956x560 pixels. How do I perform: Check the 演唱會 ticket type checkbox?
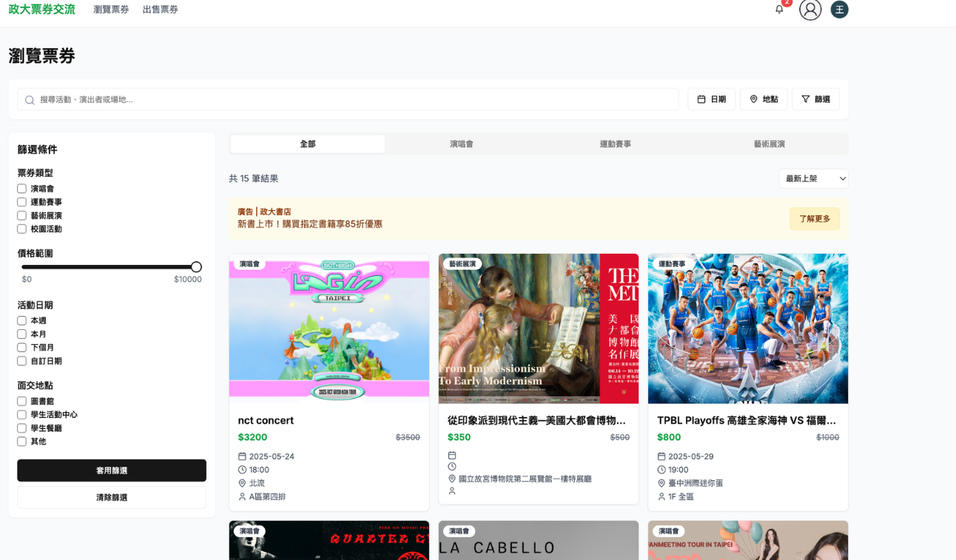coord(22,189)
